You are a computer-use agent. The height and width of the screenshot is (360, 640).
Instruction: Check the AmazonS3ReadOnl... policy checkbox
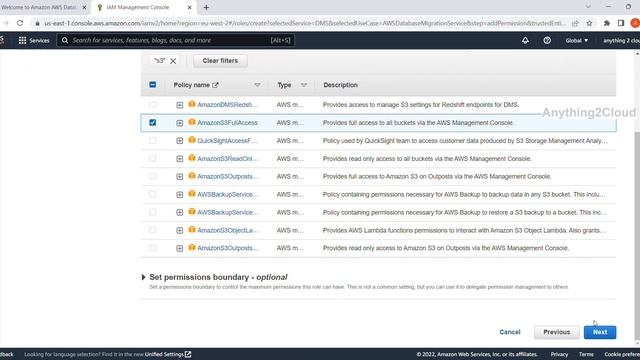coord(153,158)
